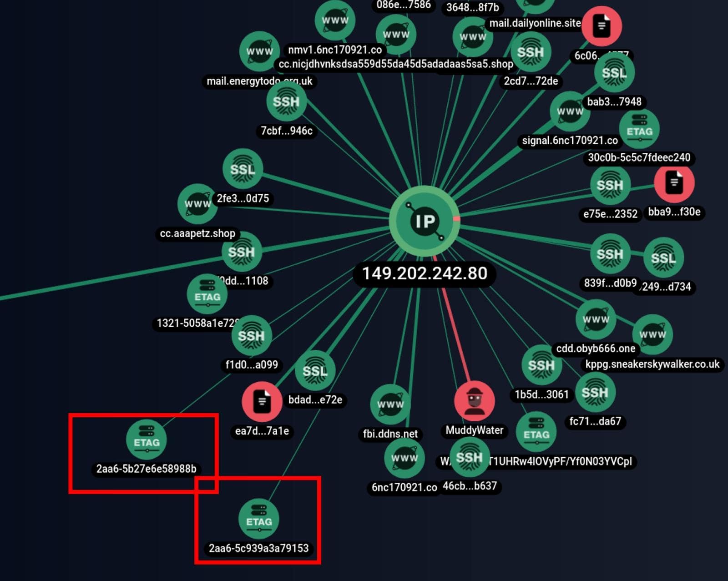Open the SSL node labeled bdad...e72e
The image size is (728, 581).
316,370
